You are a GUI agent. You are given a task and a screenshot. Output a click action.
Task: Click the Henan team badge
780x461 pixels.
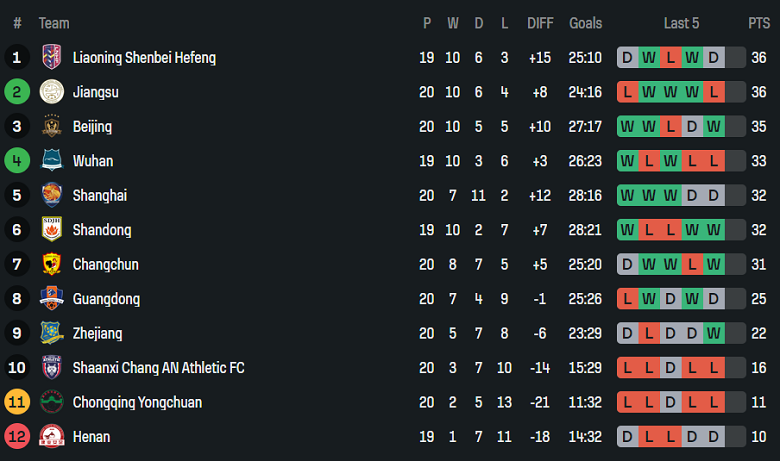[51, 437]
